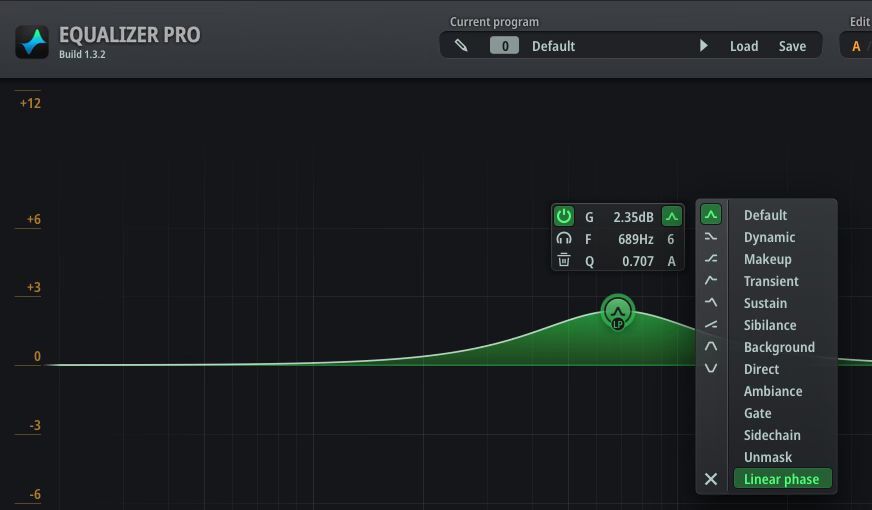Select the bell filter shape icon
This screenshot has height=510, width=872.
point(711,215)
